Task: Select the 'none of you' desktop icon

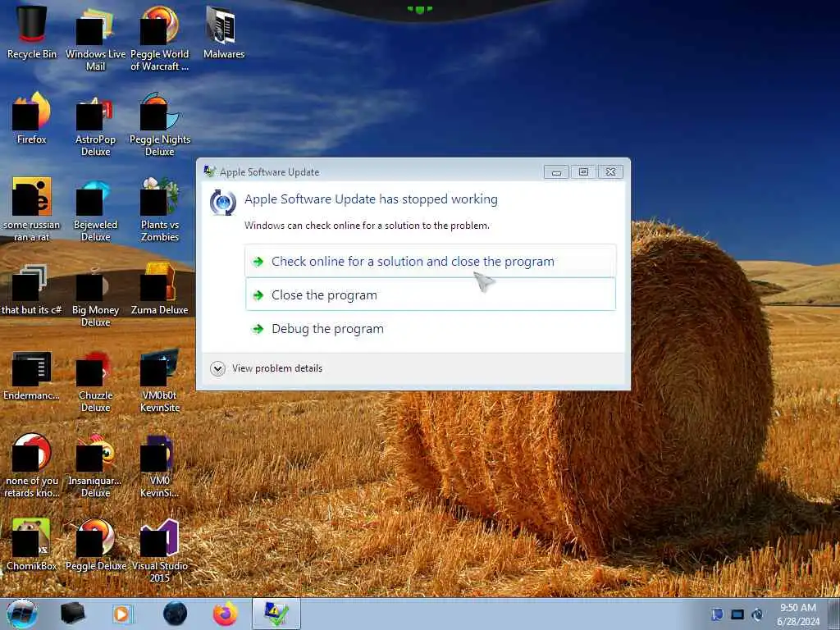Action: [32, 465]
